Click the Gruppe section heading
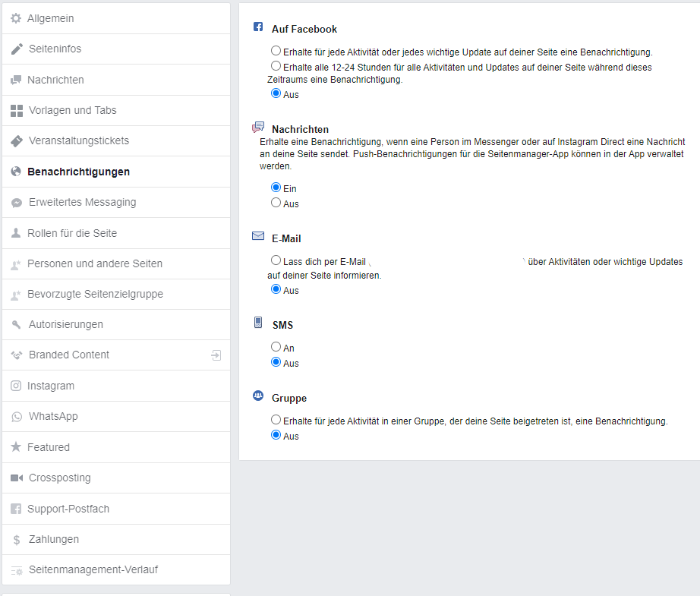 click(x=289, y=399)
